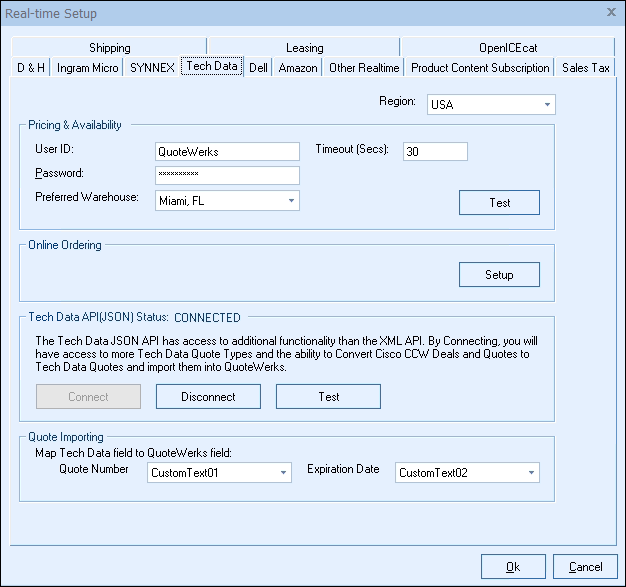Open Product Content Subscription tab
Image resolution: width=626 pixels, height=587 pixels.
pyautogui.click(x=480, y=67)
